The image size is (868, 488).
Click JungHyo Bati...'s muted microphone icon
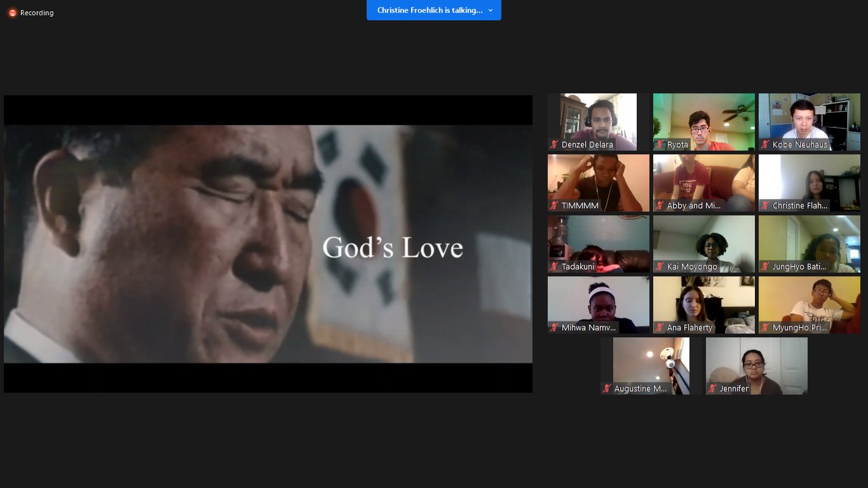[765, 267]
